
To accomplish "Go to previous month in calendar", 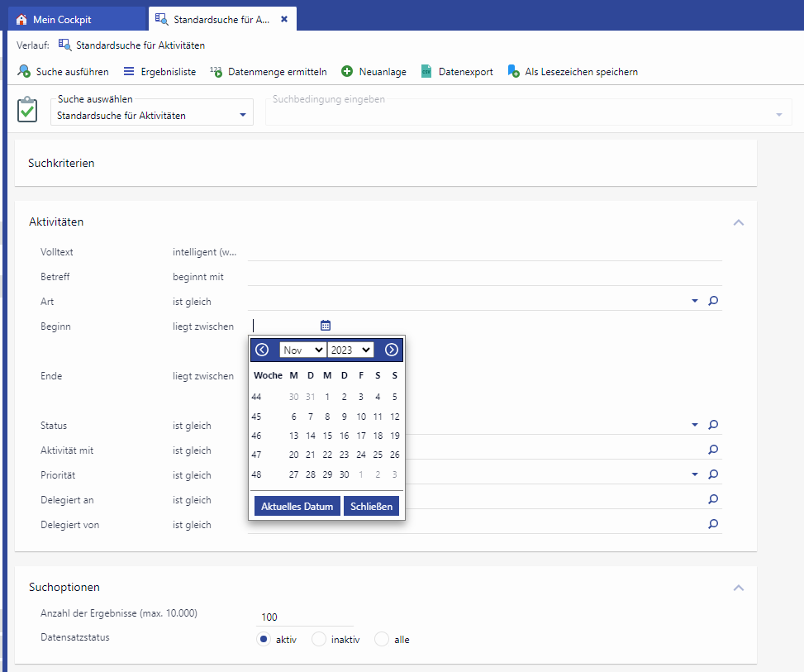I will (x=262, y=350).
